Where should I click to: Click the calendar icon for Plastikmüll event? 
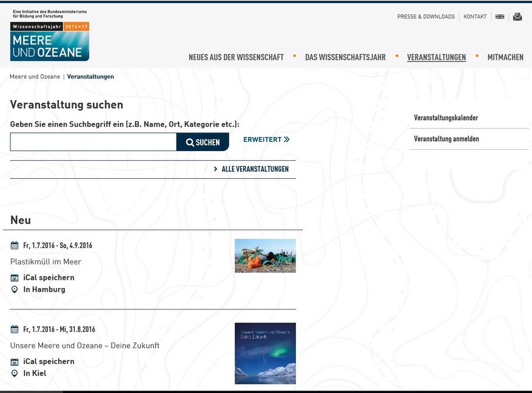(15, 246)
